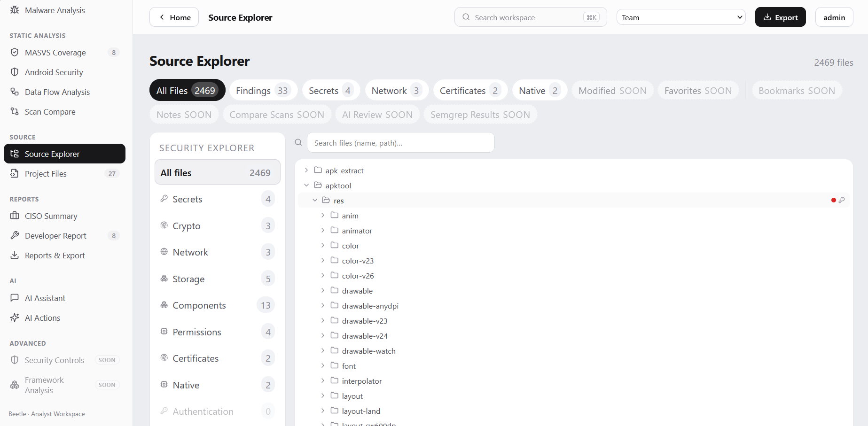Open the Team dropdown
The width and height of the screenshot is (868, 426).
click(681, 17)
